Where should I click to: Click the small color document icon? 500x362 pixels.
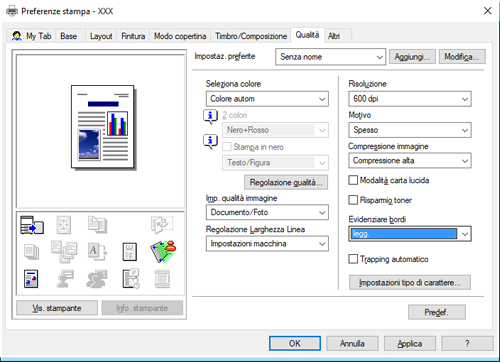tap(31, 279)
